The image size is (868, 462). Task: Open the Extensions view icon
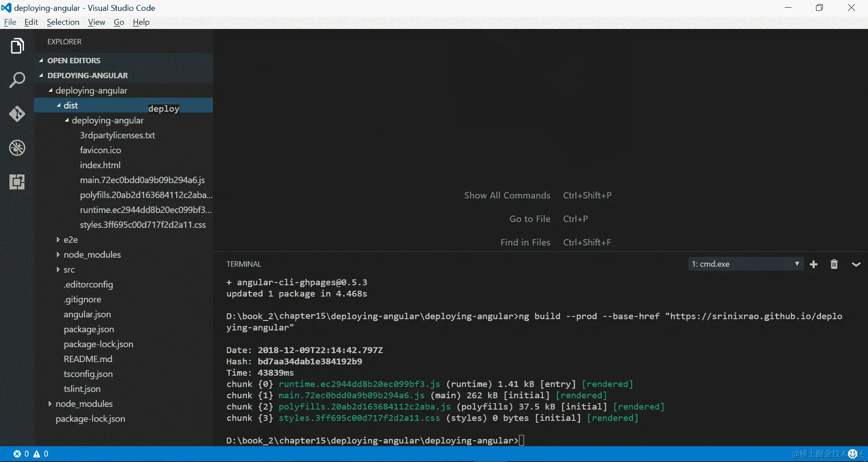(17, 182)
